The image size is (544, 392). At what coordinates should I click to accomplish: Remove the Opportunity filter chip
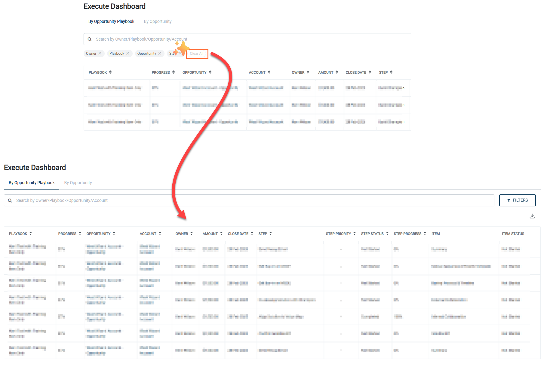click(x=160, y=54)
